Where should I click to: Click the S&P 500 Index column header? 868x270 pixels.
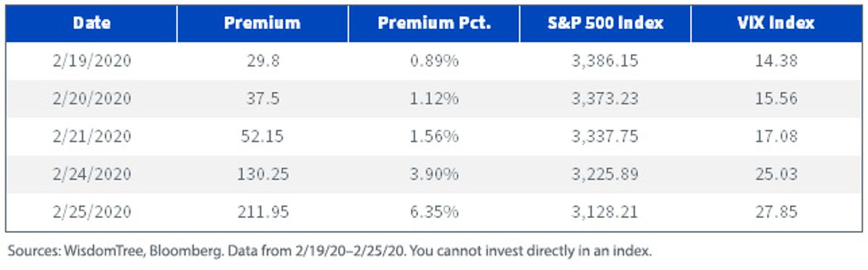(x=605, y=23)
